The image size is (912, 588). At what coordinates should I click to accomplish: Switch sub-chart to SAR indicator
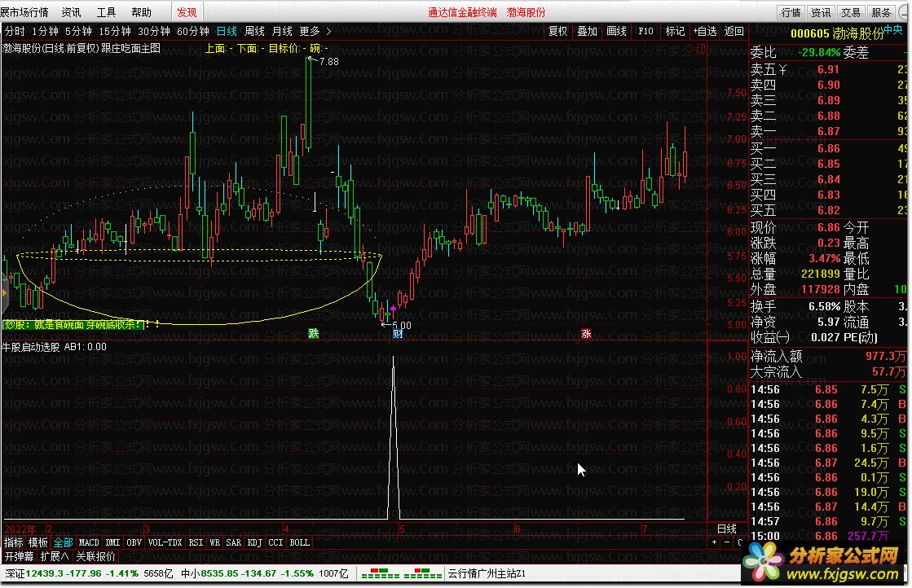pos(234,542)
